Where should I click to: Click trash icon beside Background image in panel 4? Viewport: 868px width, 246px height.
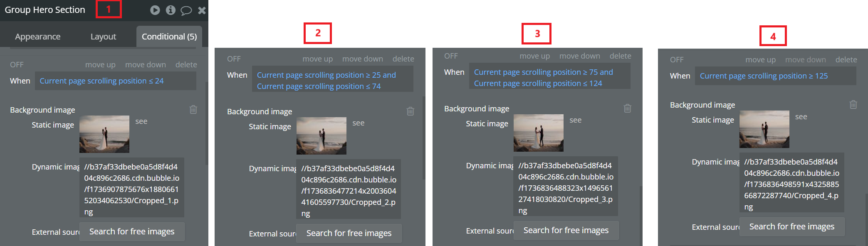pyautogui.click(x=853, y=104)
